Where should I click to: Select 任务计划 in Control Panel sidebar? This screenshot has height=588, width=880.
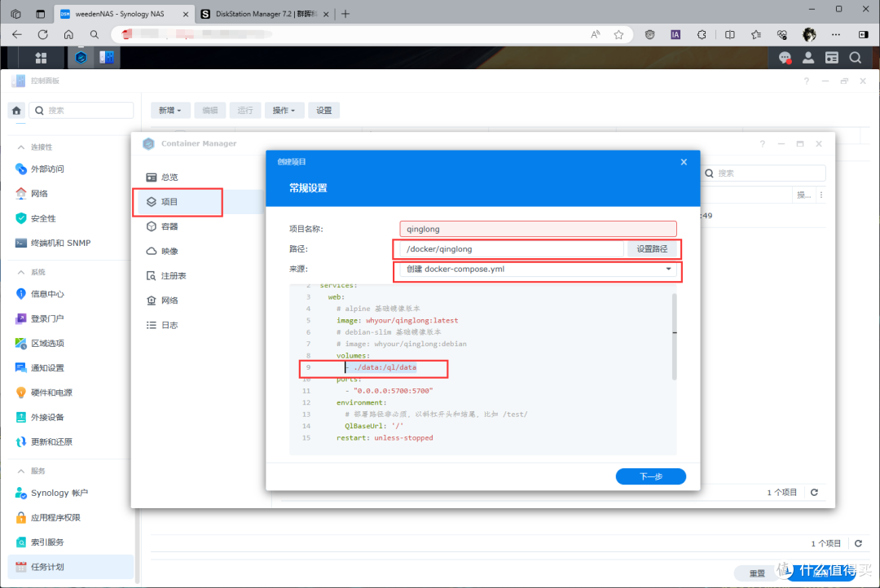coord(71,568)
